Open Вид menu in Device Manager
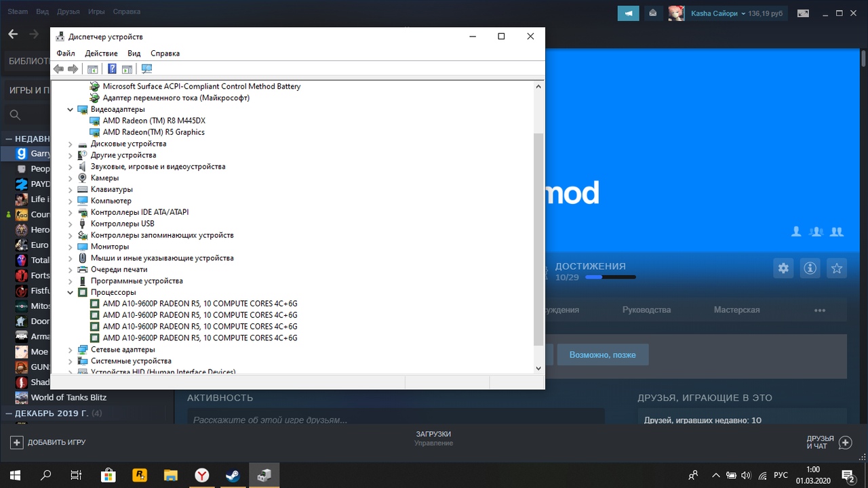This screenshot has height=488, width=868. click(x=134, y=53)
